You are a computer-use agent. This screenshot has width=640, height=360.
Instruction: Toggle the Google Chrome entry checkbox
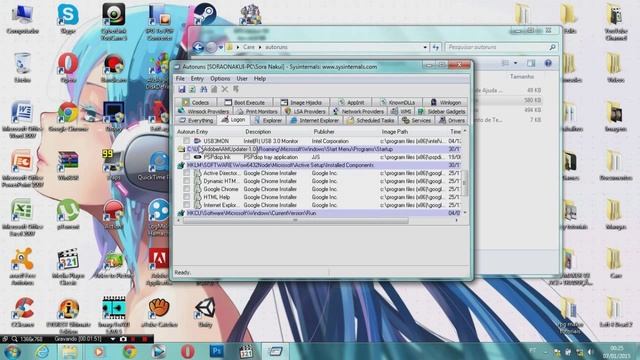[x=187, y=189]
